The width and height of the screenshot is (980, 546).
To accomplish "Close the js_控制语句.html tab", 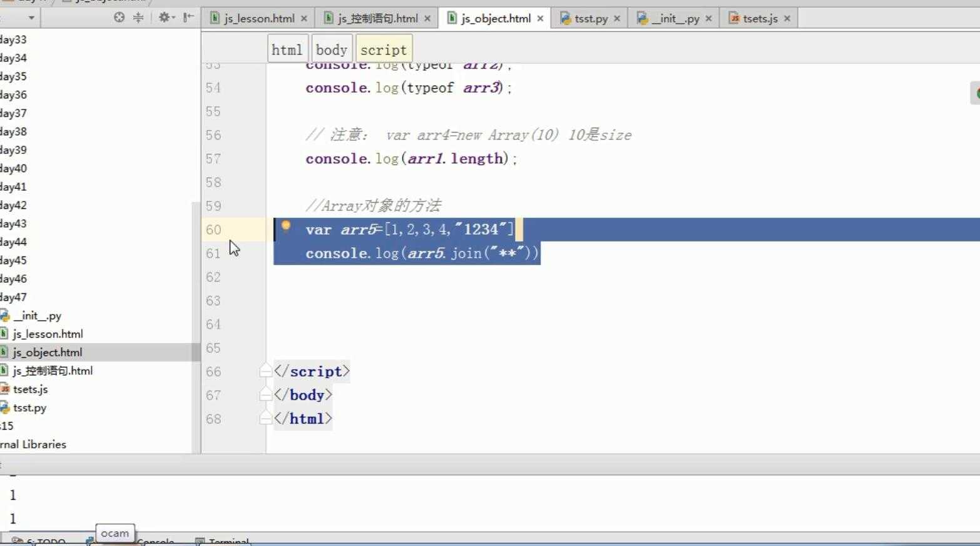I will point(427,19).
